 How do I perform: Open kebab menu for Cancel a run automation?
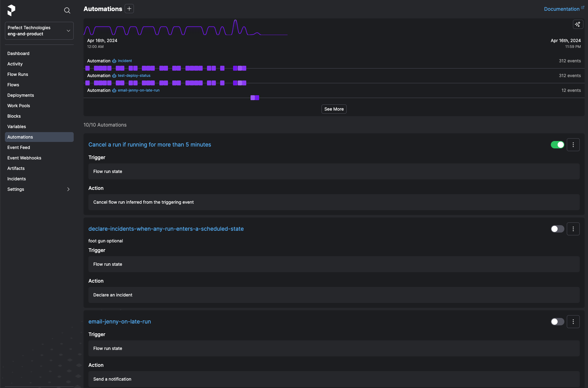573,145
